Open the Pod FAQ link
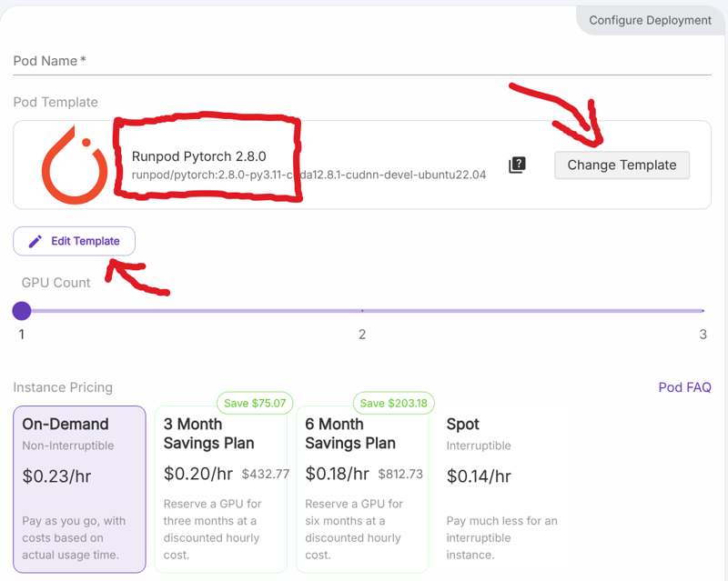Viewport: 728px width, 581px height. tap(684, 387)
